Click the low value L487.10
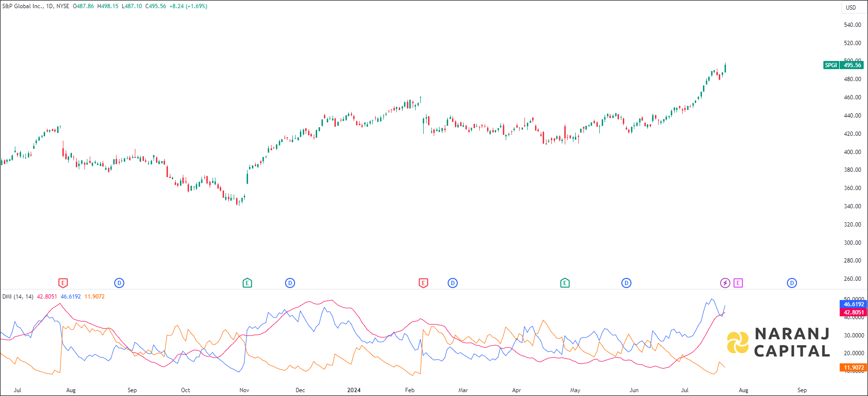Viewport: 868px width, 396px height. pyautogui.click(x=131, y=6)
